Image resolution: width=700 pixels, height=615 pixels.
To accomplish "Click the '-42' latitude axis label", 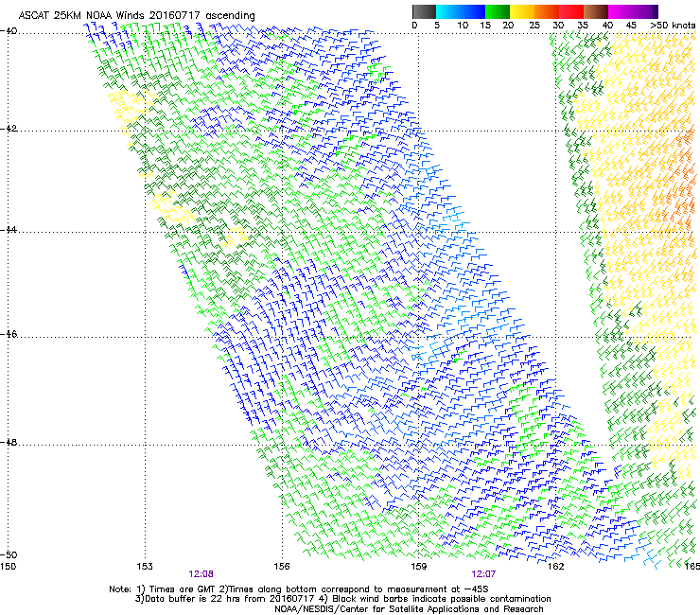I will [x=9, y=129].
